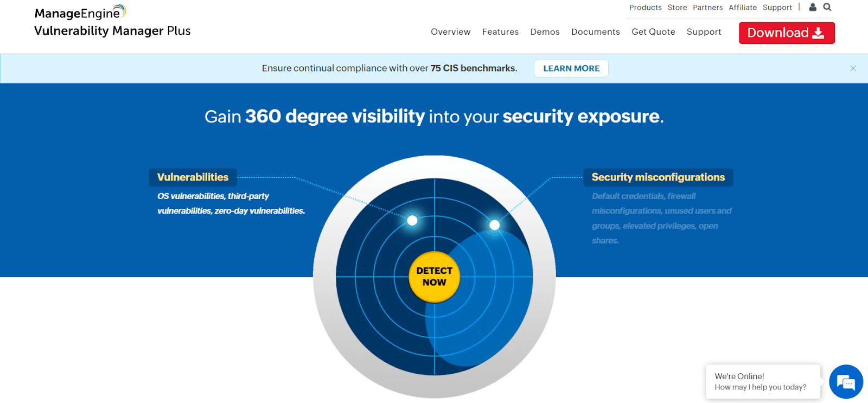Viewport: 868px width, 403px height.
Task: Select the Vulnerabilities label
Action: click(193, 177)
